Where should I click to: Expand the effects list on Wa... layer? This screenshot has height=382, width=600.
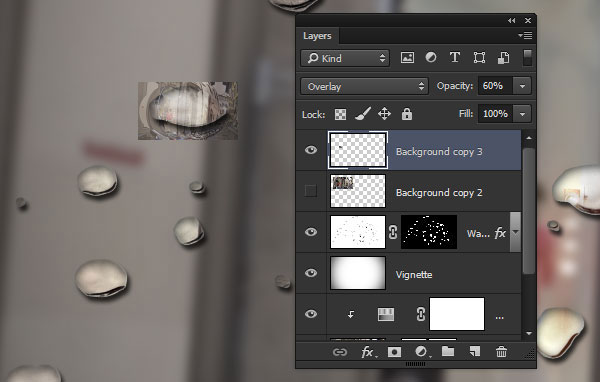coord(515,232)
